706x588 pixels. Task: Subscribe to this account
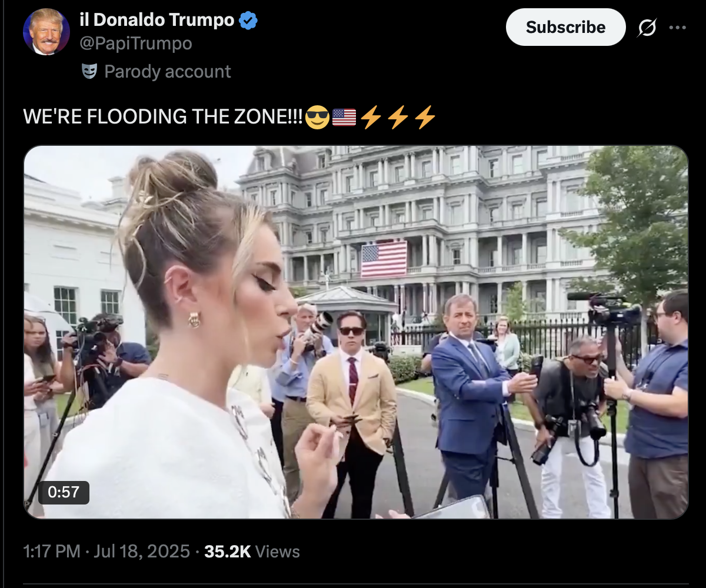pyautogui.click(x=565, y=27)
